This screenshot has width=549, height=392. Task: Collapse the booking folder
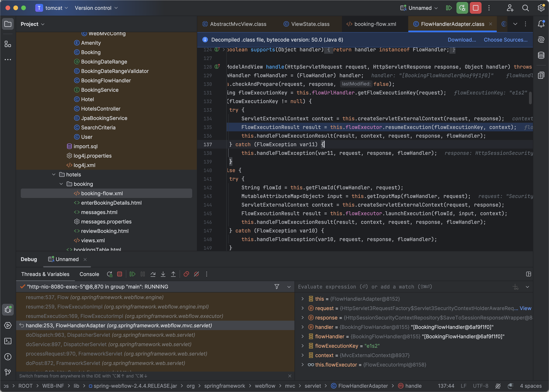pyautogui.click(x=61, y=184)
